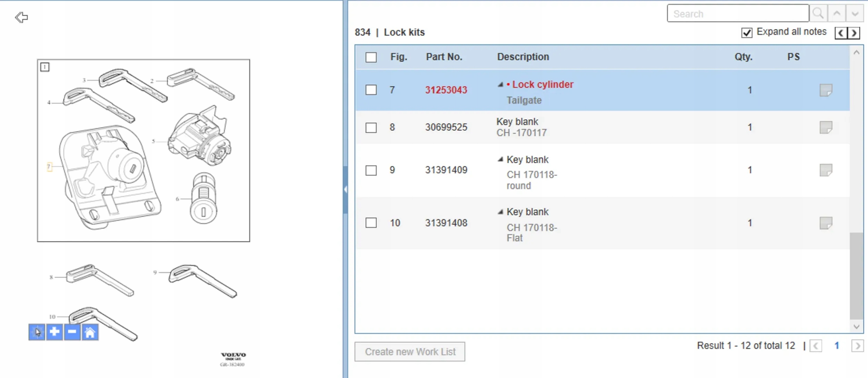Click the zoom in plus icon
Screen dimensions: 868x378
tap(55, 332)
